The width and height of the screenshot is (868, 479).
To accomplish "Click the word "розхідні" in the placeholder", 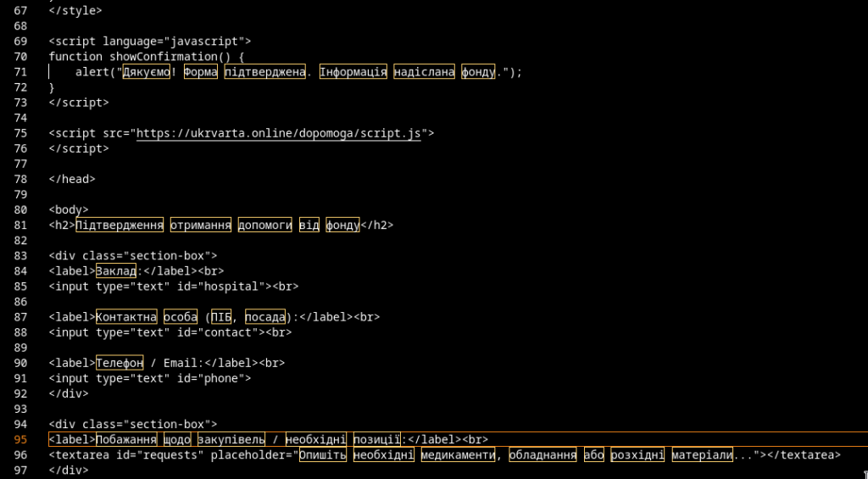I will 637,455.
